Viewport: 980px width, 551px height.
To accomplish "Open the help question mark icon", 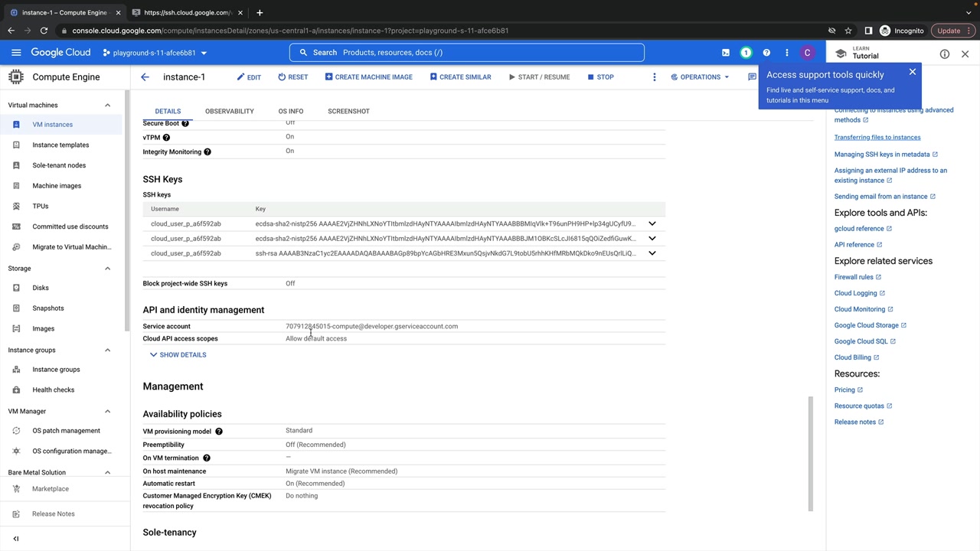I will pyautogui.click(x=766, y=53).
